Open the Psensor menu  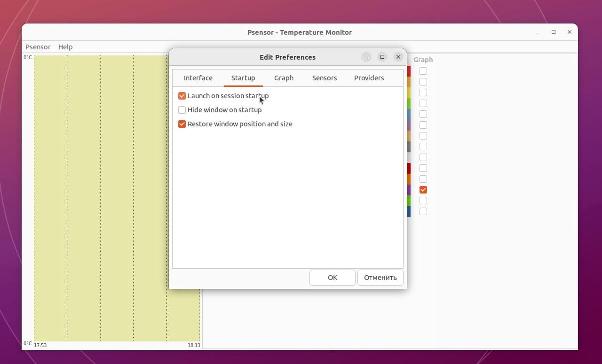(x=38, y=47)
